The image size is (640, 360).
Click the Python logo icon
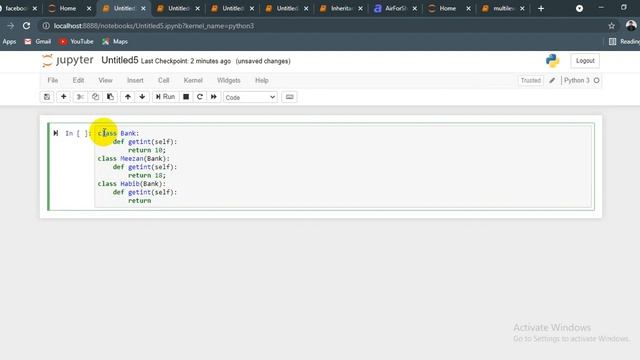pyautogui.click(x=552, y=61)
